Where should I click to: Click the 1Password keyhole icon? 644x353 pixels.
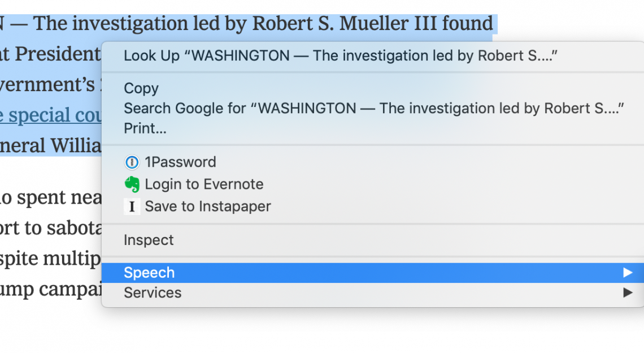click(132, 162)
